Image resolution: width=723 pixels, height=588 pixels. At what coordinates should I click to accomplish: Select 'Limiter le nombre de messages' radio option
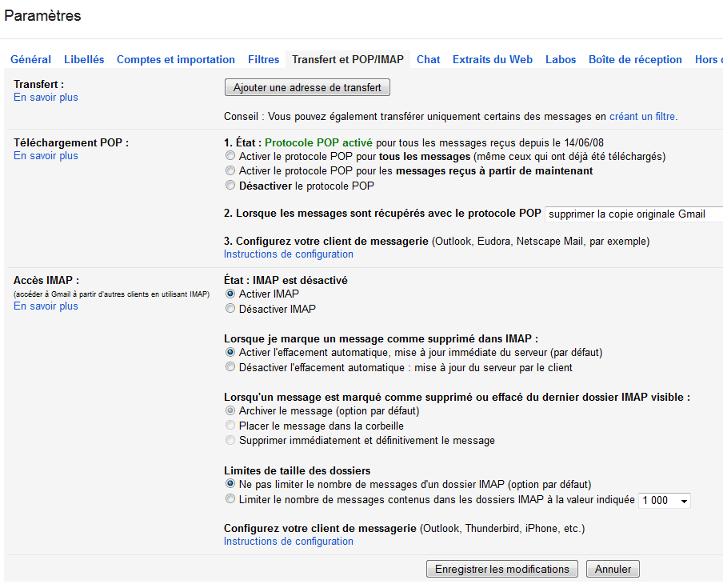pyautogui.click(x=230, y=499)
